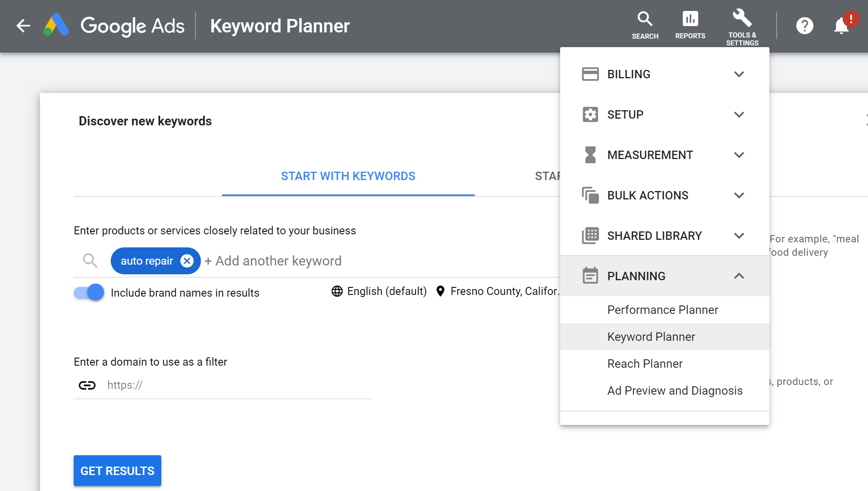
Task: Click the GET RESULTS button
Action: (118, 470)
